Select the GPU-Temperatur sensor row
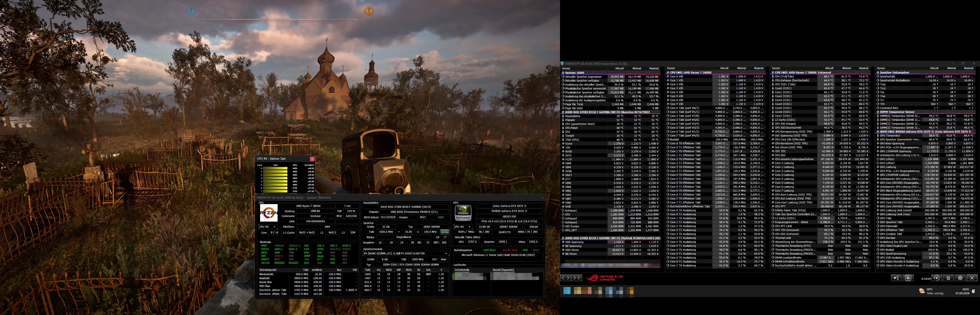Viewport: 980px width, 315px height. (x=925, y=135)
